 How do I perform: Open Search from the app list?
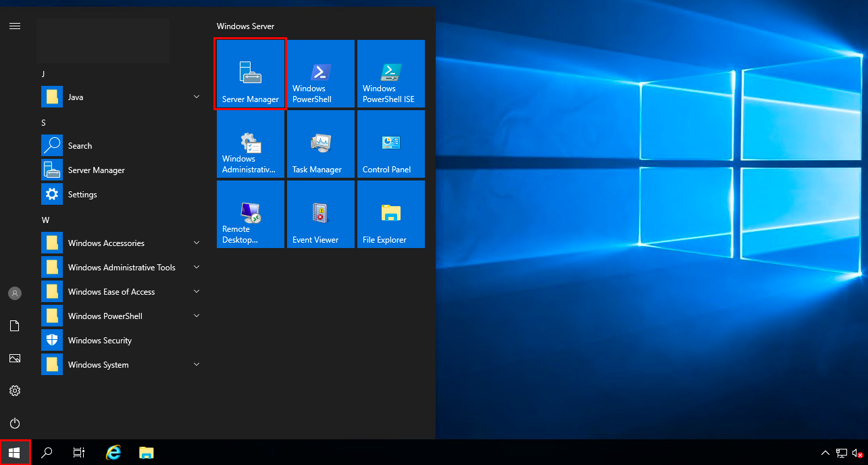123,146
